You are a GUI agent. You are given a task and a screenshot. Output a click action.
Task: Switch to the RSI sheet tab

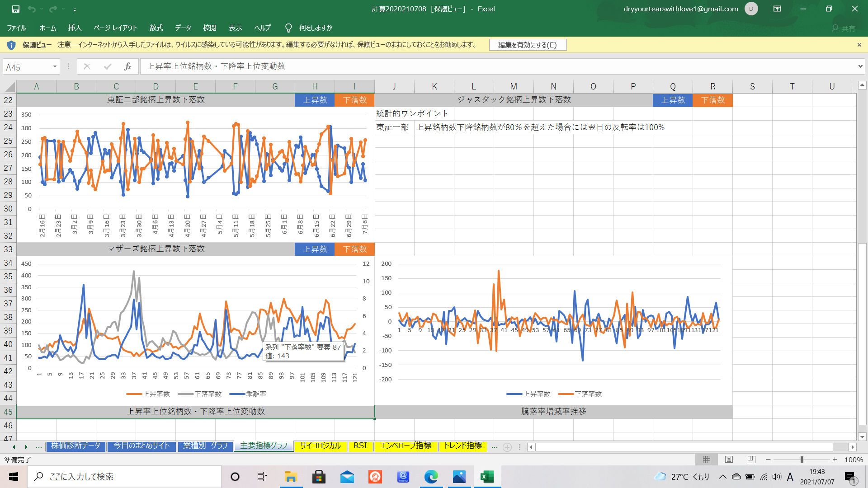pyautogui.click(x=360, y=446)
